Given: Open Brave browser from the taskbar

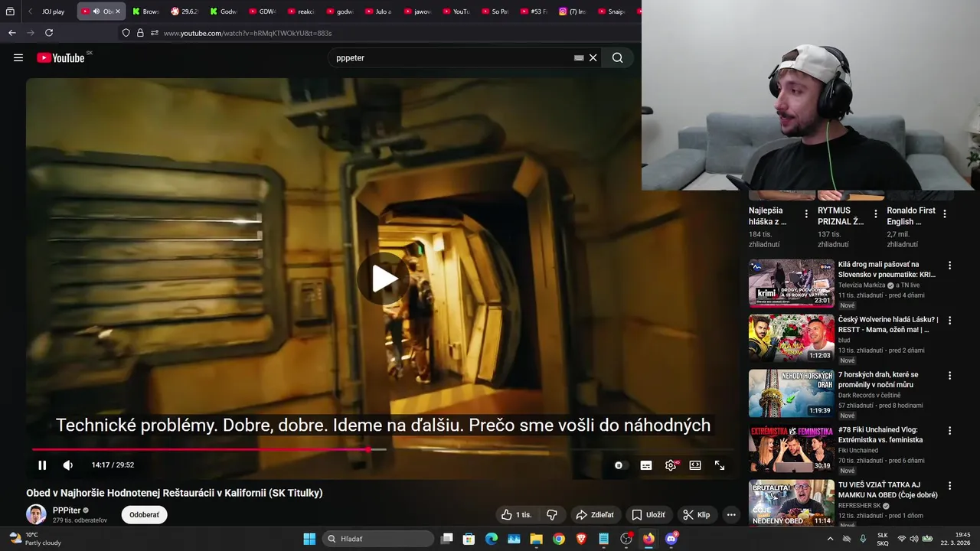Looking at the screenshot, I should pos(581,539).
